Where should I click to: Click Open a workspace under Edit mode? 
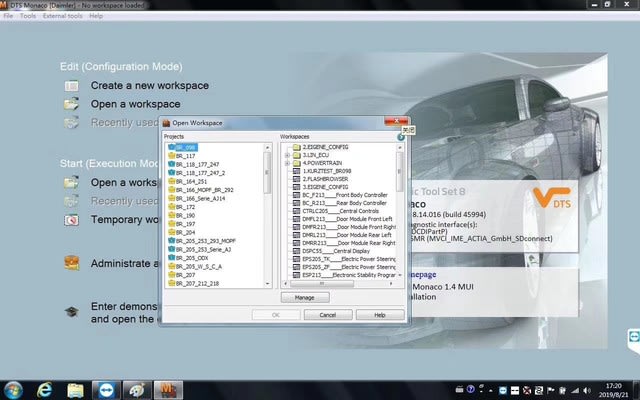(136, 104)
